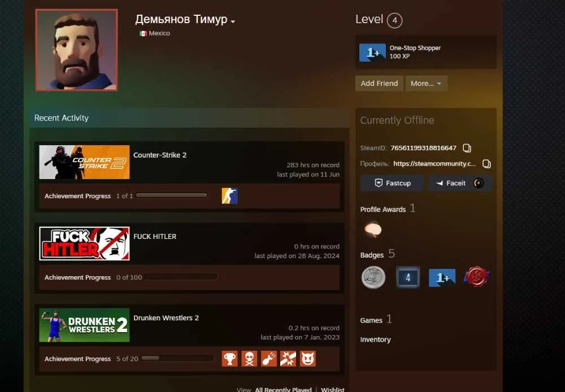Open the bomb achievement icon

[268, 359]
